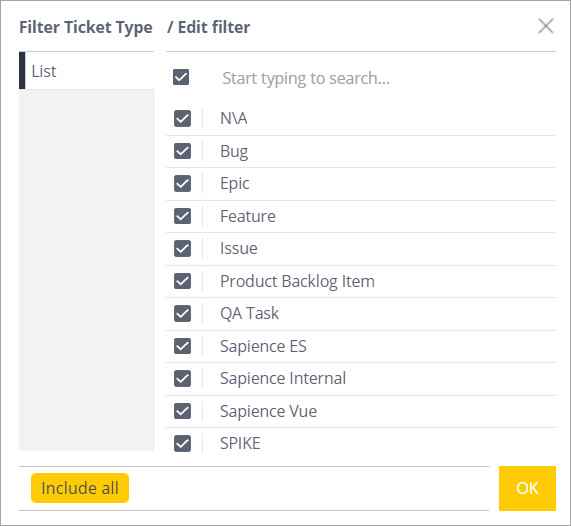This screenshot has height=526, width=571.
Task: Click the Include all button
Action: click(80, 488)
